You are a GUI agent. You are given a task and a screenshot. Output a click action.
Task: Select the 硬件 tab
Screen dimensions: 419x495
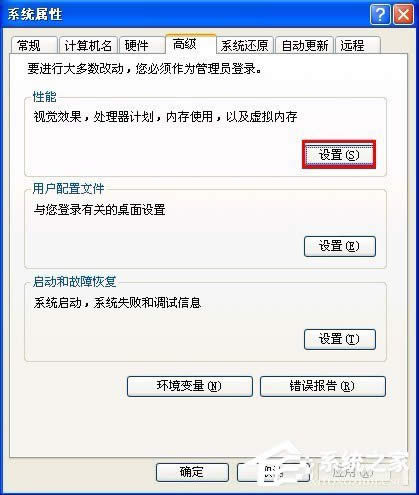142,45
